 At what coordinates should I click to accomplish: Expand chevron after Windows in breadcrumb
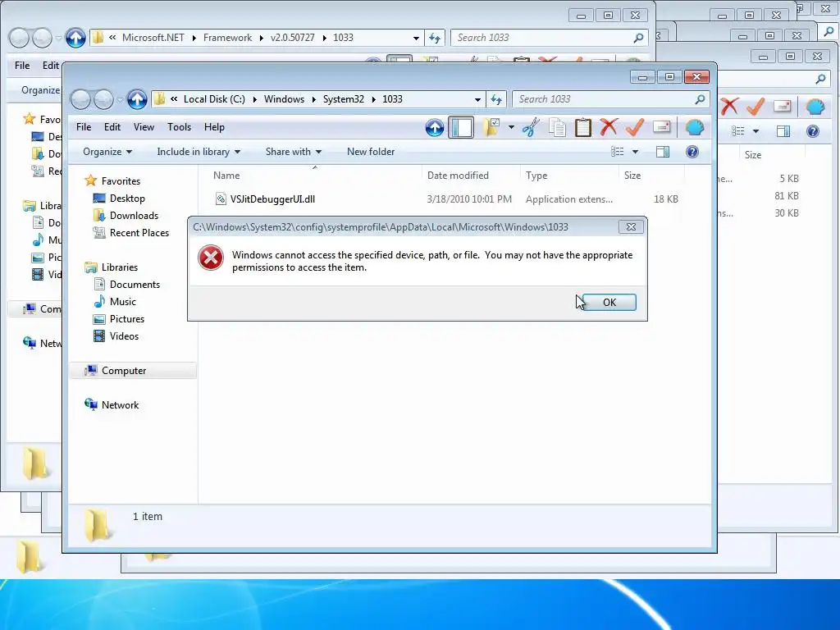313,99
